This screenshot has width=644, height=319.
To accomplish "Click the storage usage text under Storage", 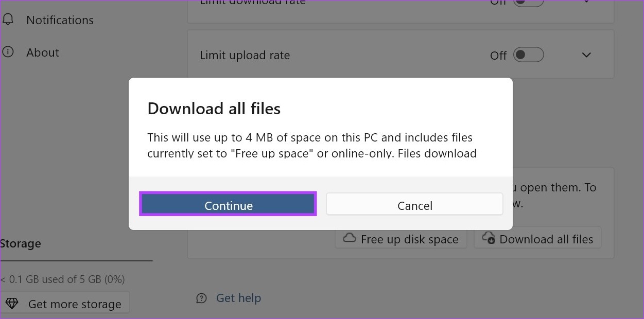I will click(62, 279).
